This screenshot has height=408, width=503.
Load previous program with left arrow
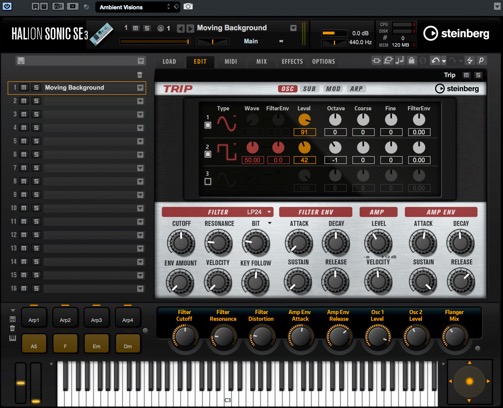point(180,28)
